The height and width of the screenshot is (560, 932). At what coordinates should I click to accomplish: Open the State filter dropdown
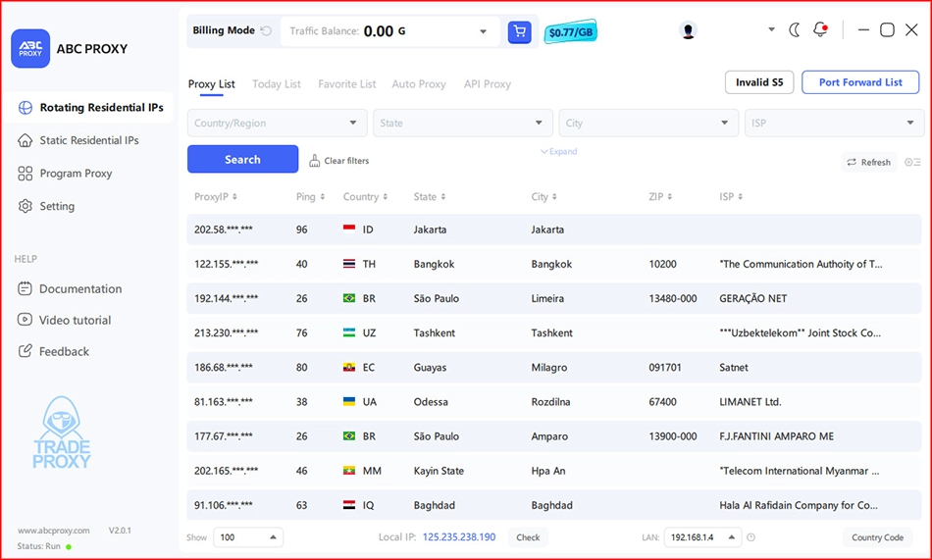[463, 123]
